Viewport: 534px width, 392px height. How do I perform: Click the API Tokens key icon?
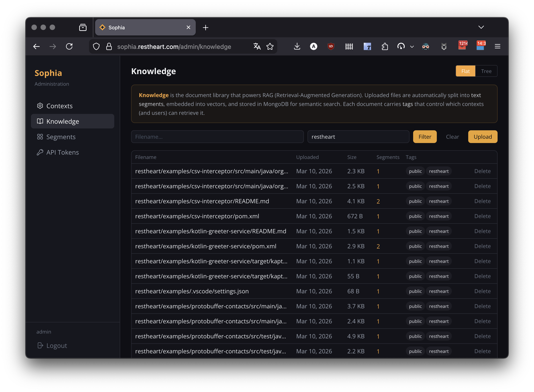40,152
